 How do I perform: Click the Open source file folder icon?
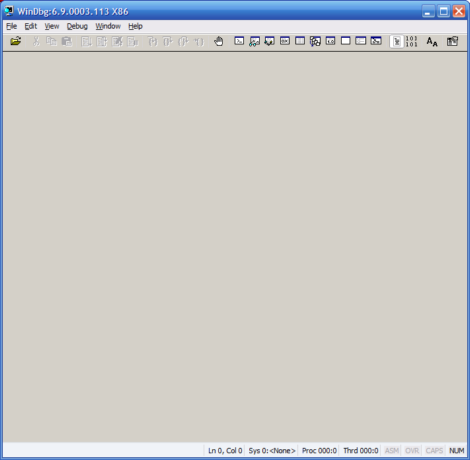[x=15, y=41]
